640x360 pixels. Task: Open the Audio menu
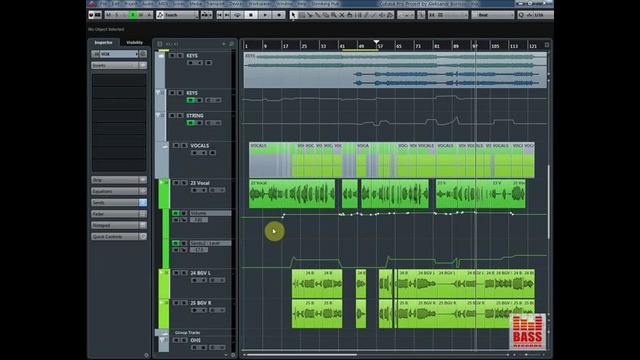(x=148, y=4)
